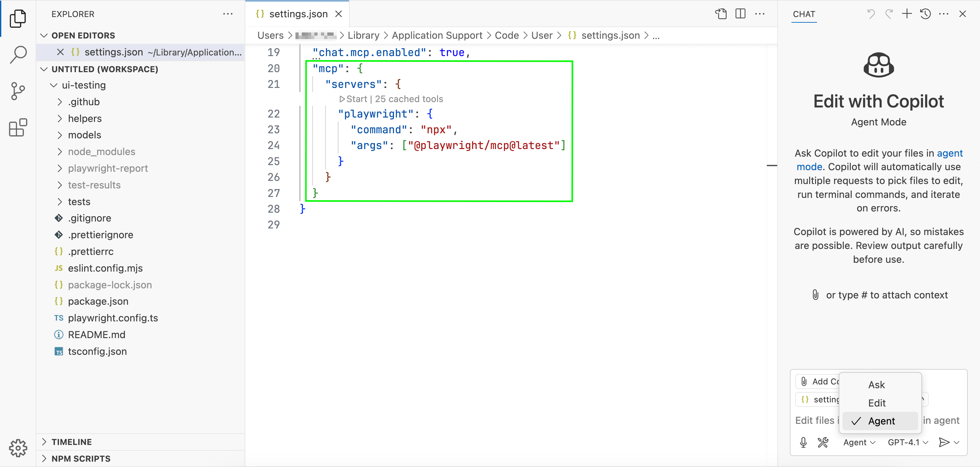The height and width of the screenshot is (467, 980).
Task: Focus the chat message input field
Action: point(878,421)
